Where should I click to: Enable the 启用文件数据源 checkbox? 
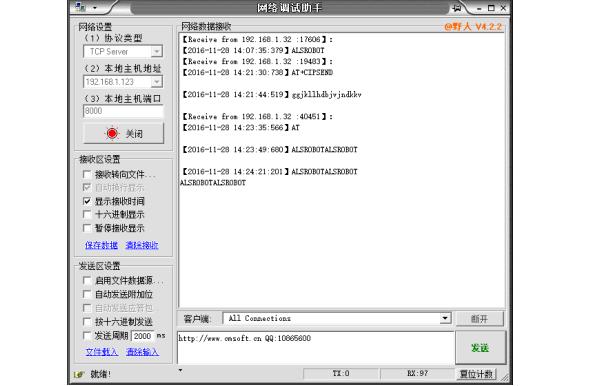(87, 280)
